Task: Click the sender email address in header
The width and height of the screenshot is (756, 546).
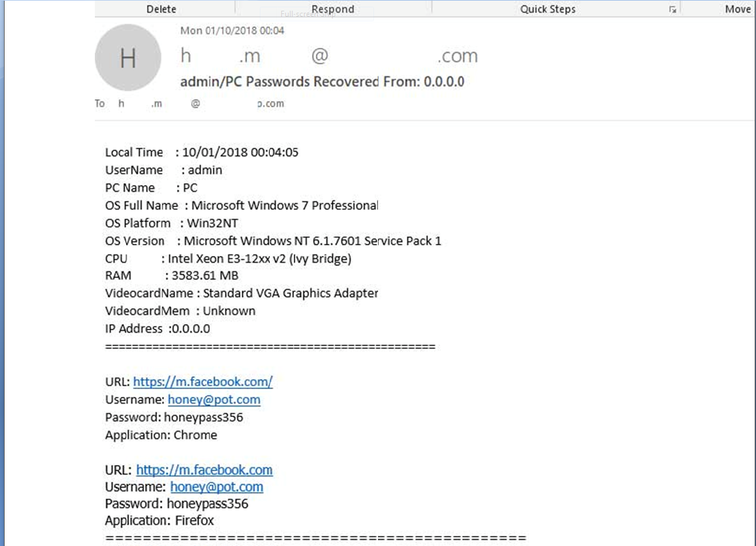Action: 329,56
